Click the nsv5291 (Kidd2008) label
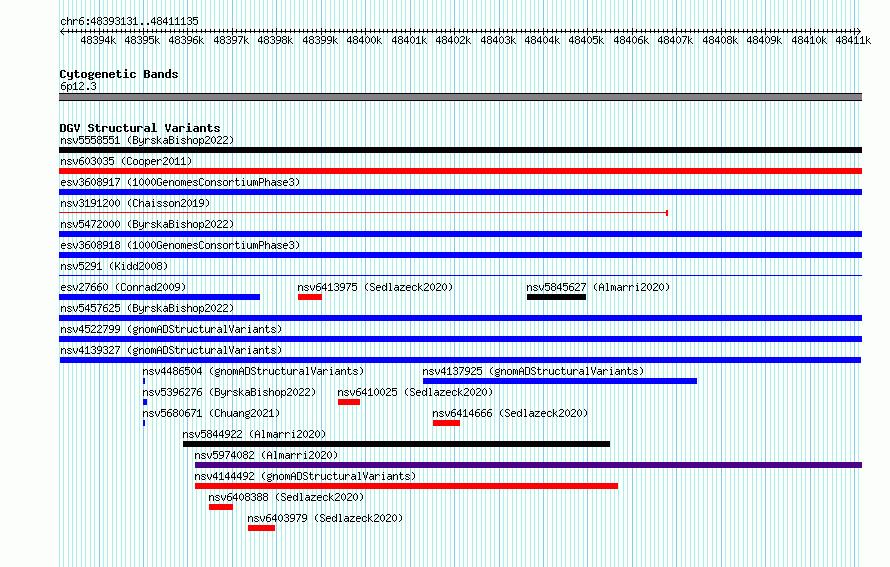Screen dimensions: 890x567 click(114, 266)
